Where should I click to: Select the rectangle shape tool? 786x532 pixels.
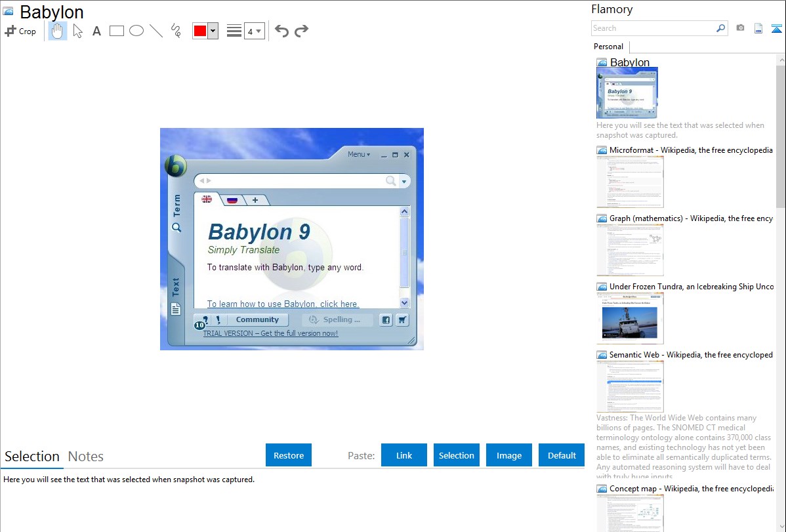[x=117, y=31]
